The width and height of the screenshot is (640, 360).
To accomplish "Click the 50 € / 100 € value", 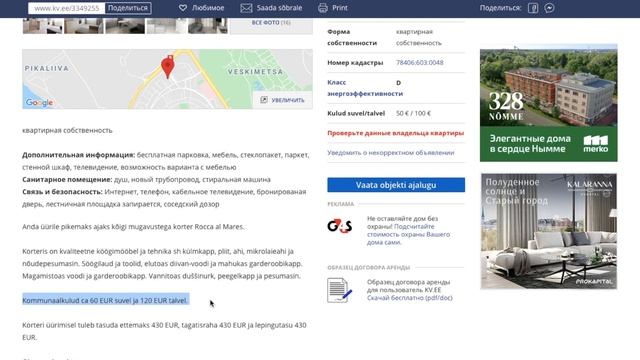I will (413, 113).
